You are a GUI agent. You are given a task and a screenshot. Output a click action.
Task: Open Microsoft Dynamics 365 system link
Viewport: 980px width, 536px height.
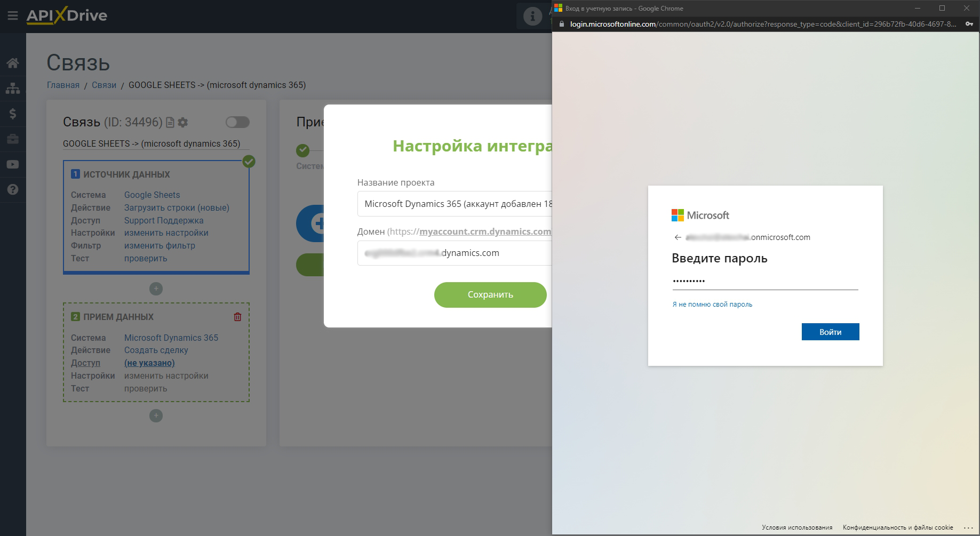(171, 338)
